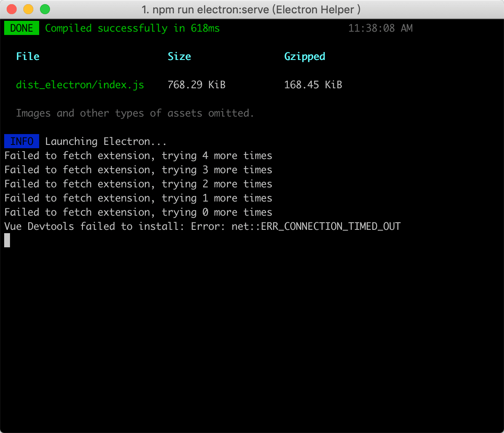Click the 768.29 KiB size value
Screen dimensions: 504x433
point(196,85)
